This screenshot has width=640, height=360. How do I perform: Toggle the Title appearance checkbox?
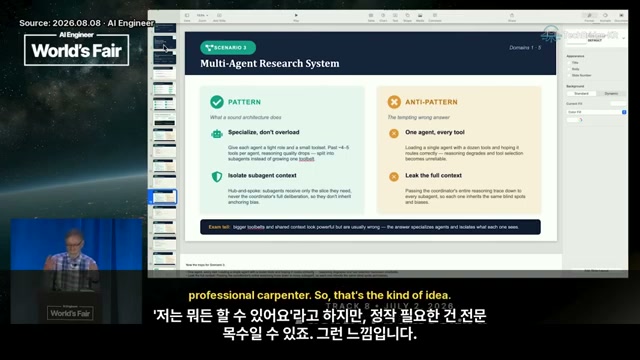click(569, 63)
